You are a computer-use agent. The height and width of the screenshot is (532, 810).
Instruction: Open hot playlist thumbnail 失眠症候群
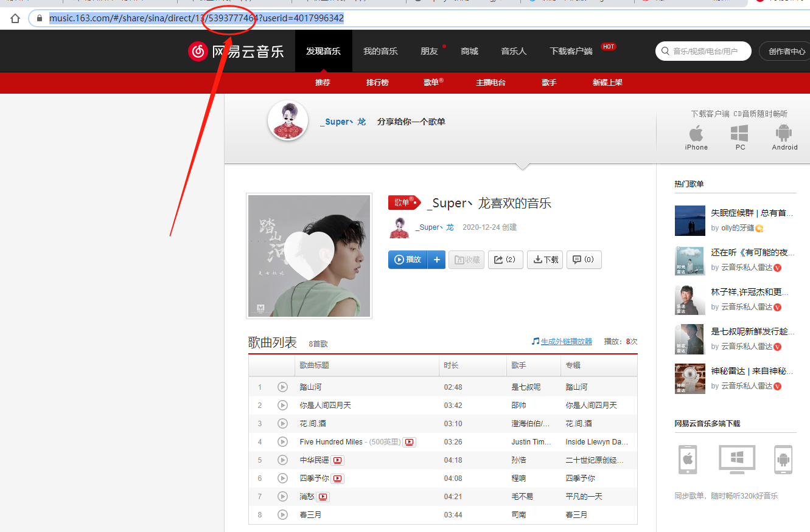coord(690,221)
